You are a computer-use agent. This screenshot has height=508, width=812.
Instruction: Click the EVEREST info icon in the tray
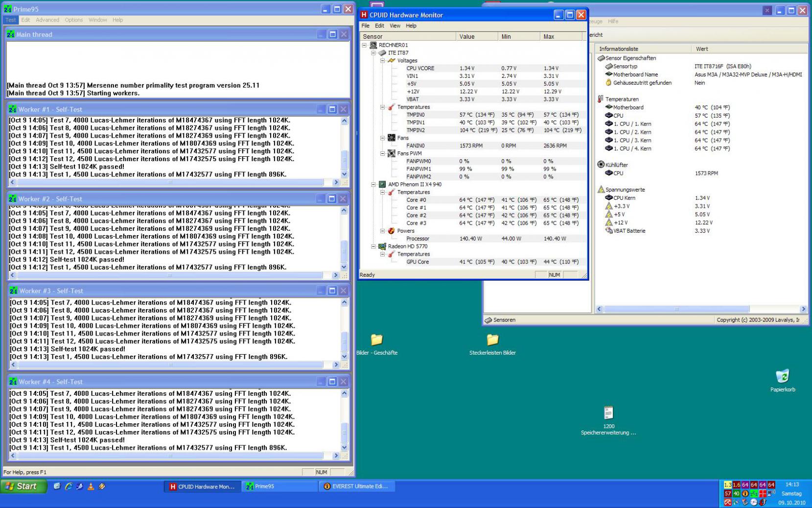(745, 494)
